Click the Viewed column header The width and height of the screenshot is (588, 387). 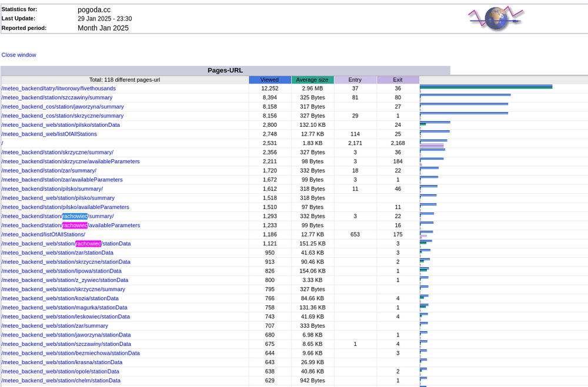coord(269,80)
